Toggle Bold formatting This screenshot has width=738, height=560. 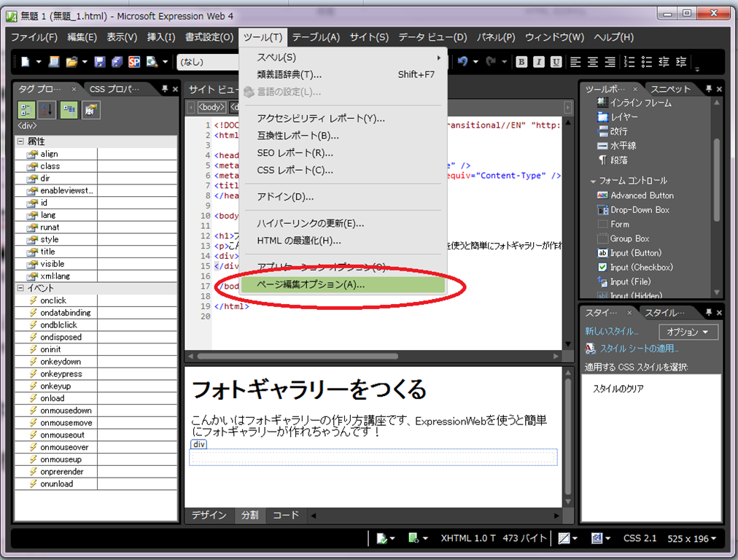pos(521,62)
